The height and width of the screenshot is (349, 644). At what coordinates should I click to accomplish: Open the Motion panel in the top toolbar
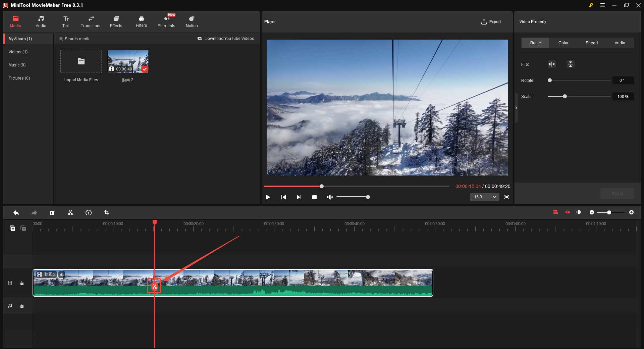coord(191,21)
